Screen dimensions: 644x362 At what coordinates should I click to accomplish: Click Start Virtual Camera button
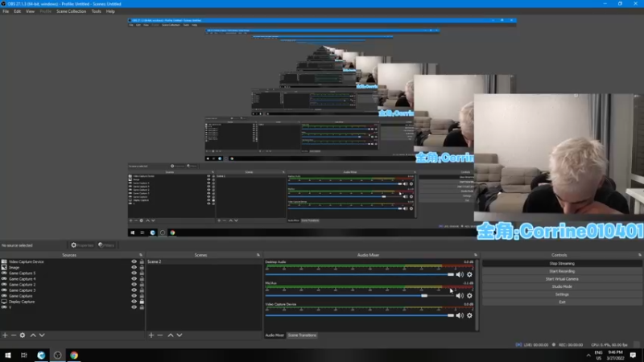[x=562, y=279]
